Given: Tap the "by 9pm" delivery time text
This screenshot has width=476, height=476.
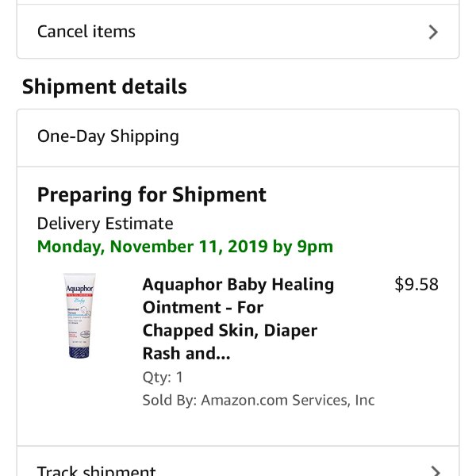Looking at the screenshot, I should tap(303, 246).
